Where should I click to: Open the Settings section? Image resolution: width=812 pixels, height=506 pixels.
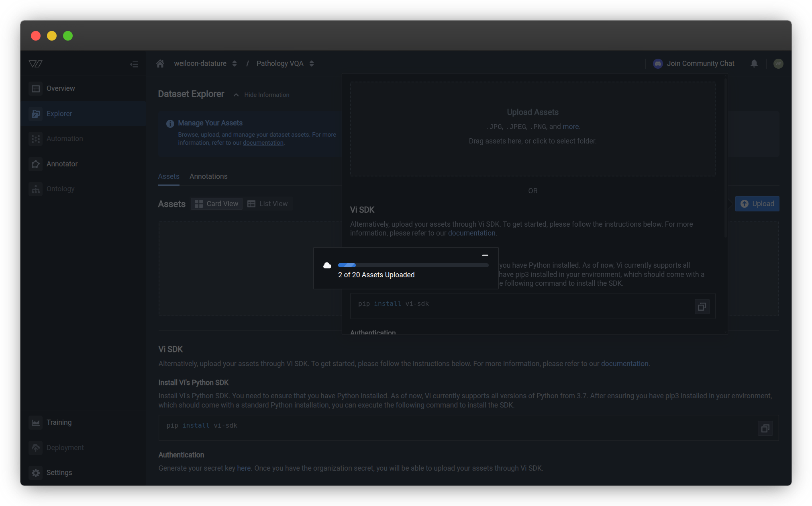pos(59,472)
